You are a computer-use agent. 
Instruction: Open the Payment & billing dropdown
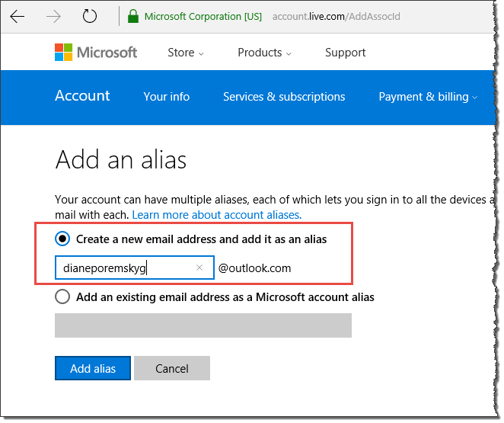tap(428, 97)
